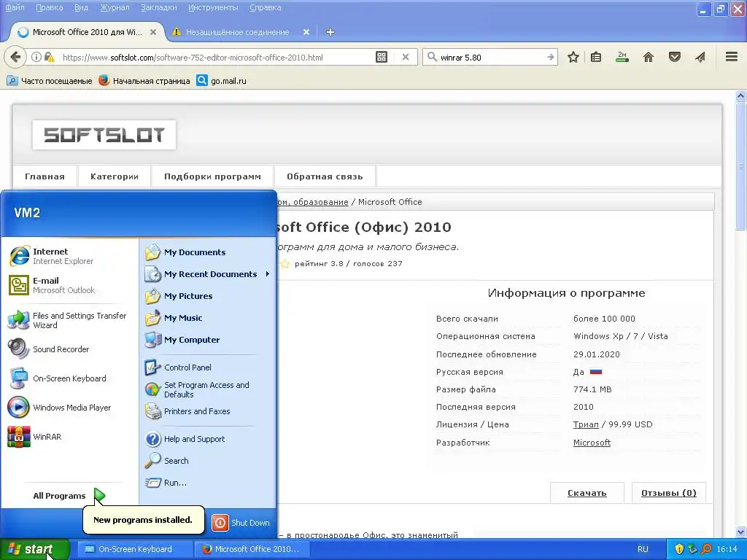Click the address bar URL field
The width and height of the screenshot is (747, 560).
tap(214, 57)
